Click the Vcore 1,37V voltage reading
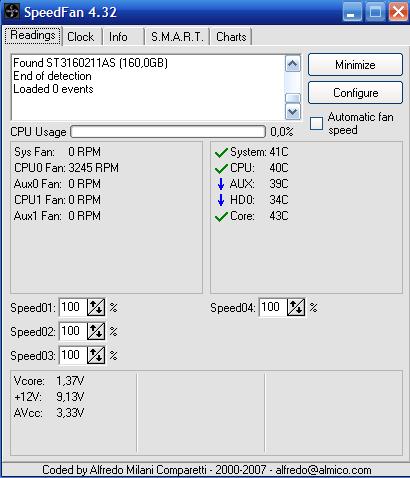Screen dimensions: 410x478 pos(49,381)
